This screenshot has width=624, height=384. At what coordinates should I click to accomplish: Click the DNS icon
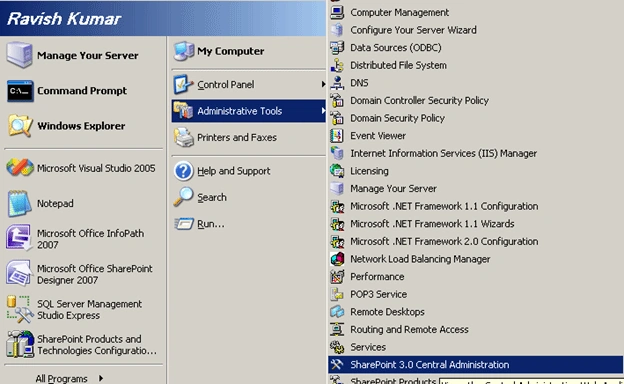click(337, 83)
